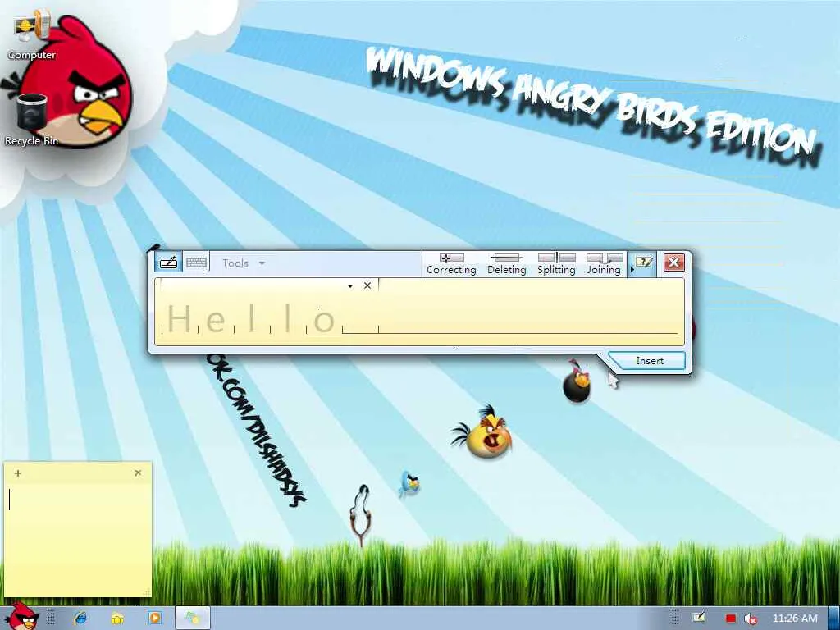
Task: Launch Windows Media Player from taskbar
Action: coord(155,618)
